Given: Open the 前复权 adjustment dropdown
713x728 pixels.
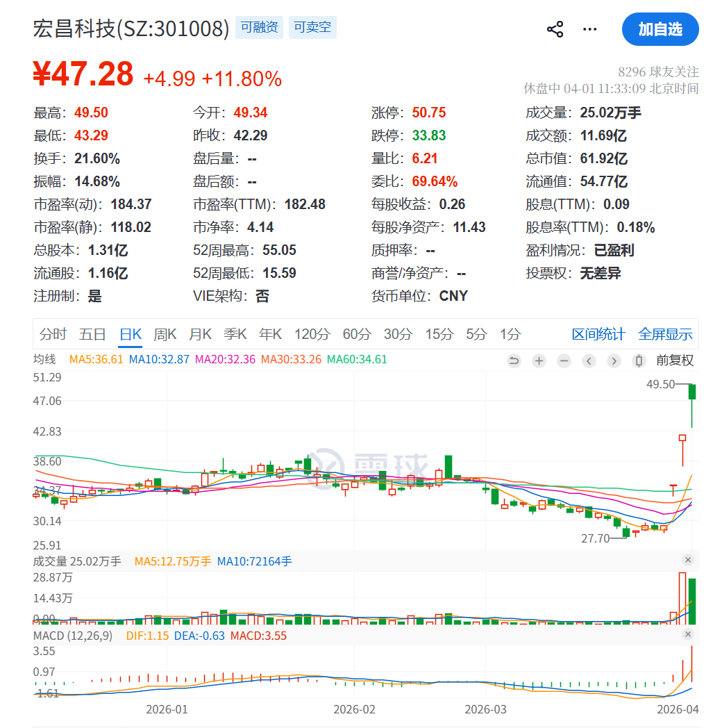Looking at the screenshot, I should coord(675,361).
